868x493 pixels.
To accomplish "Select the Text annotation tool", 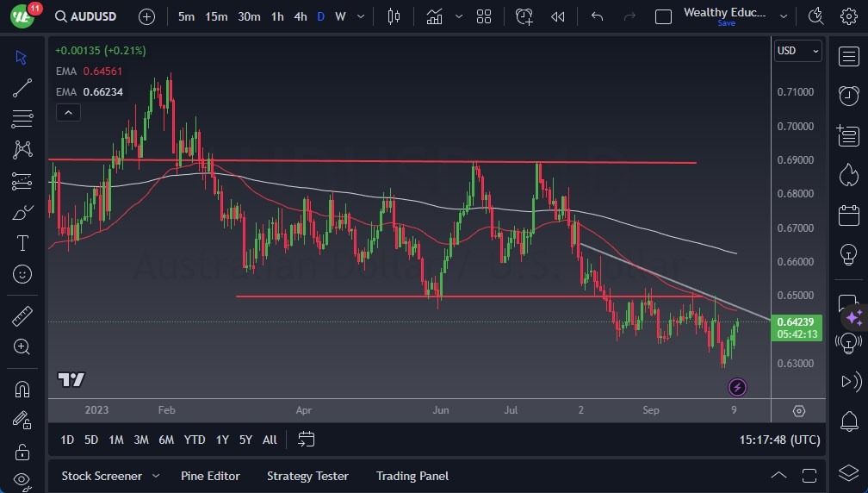I will click(22, 243).
